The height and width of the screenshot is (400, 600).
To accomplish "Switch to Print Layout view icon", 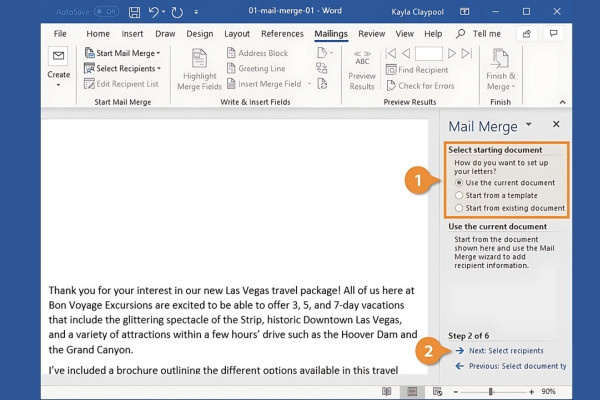I will (x=412, y=391).
